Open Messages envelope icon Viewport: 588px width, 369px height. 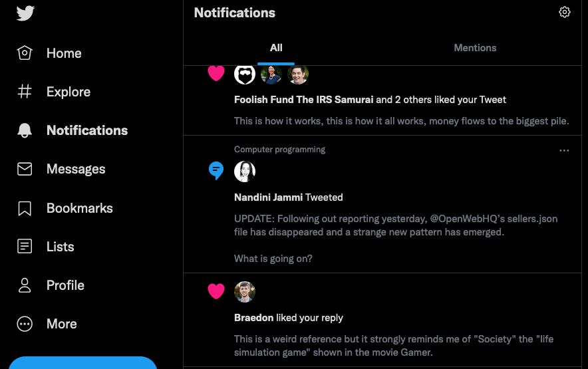(25, 169)
